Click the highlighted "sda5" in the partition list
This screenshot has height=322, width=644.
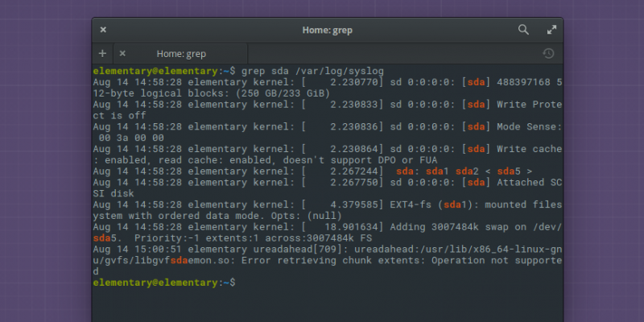pos(507,171)
